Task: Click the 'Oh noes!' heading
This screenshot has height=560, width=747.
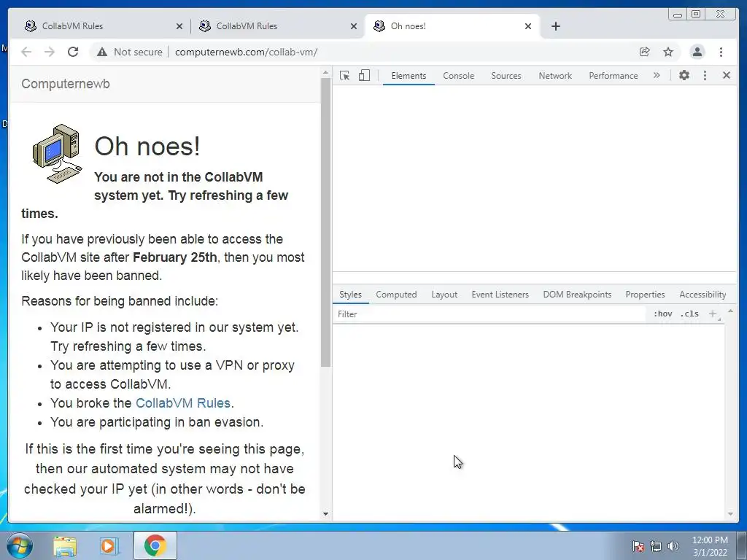Action: 147,146
